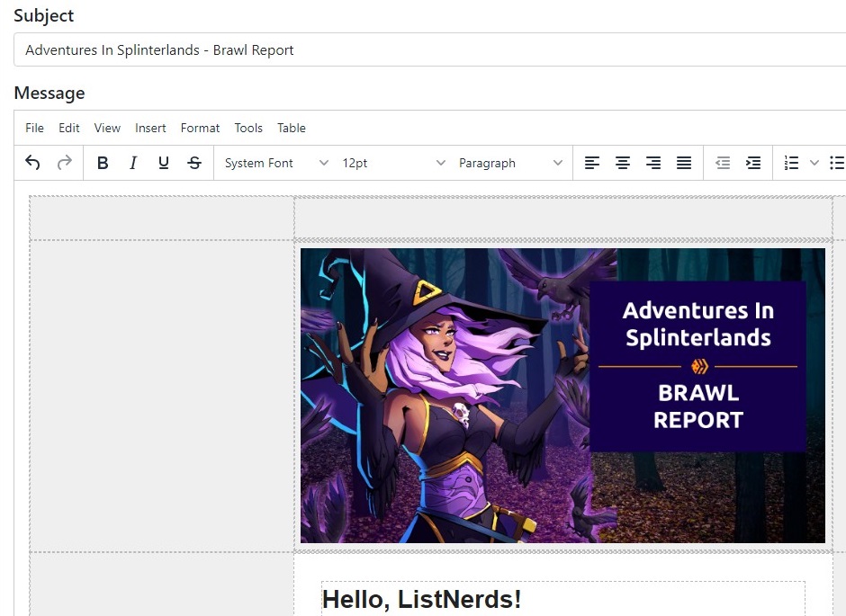The width and height of the screenshot is (846, 616).
Task: Select the Brawl Report banner image
Action: 562,395
